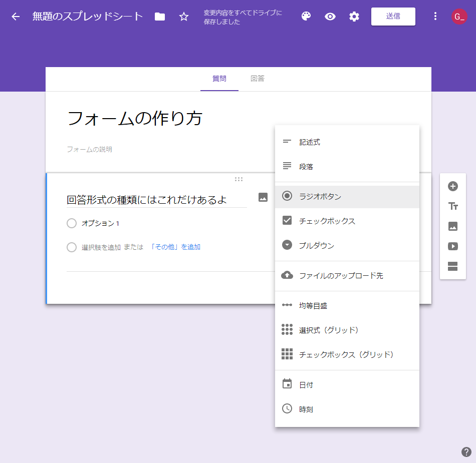
Task: Select the オプション 1 radio button
Action: 72,223
